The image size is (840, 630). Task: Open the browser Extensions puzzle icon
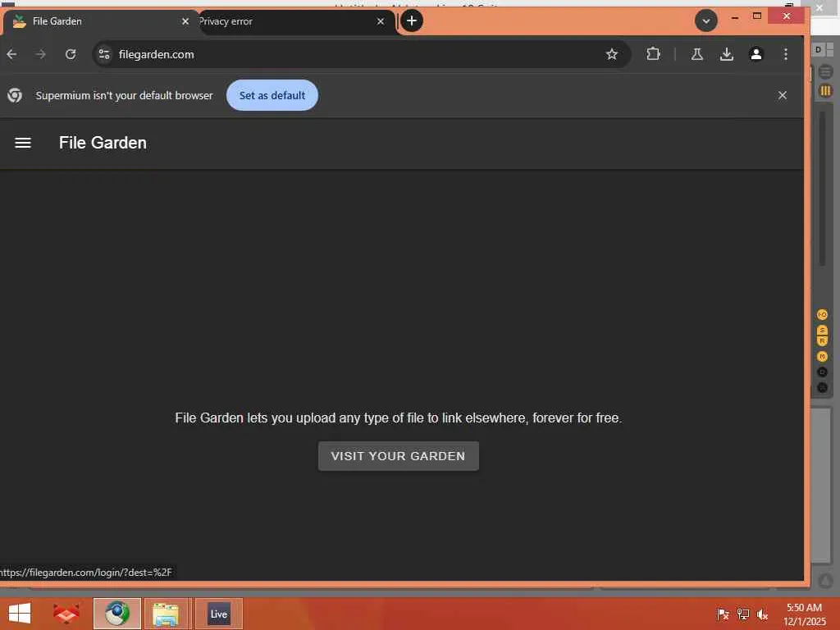tap(653, 54)
